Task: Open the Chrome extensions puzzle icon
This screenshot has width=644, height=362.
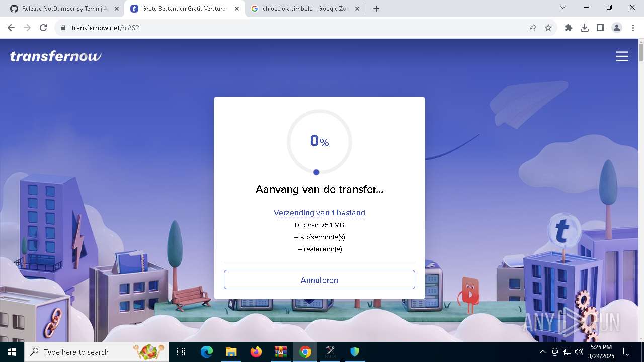Action: pyautogui.click(x=569, y=28)
